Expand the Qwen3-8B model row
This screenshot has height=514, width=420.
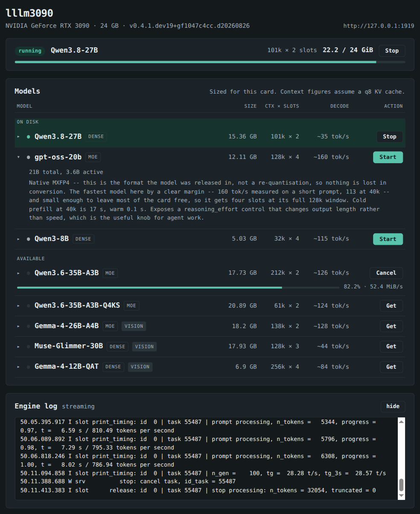pyautogui.click(x=18, y=239)
